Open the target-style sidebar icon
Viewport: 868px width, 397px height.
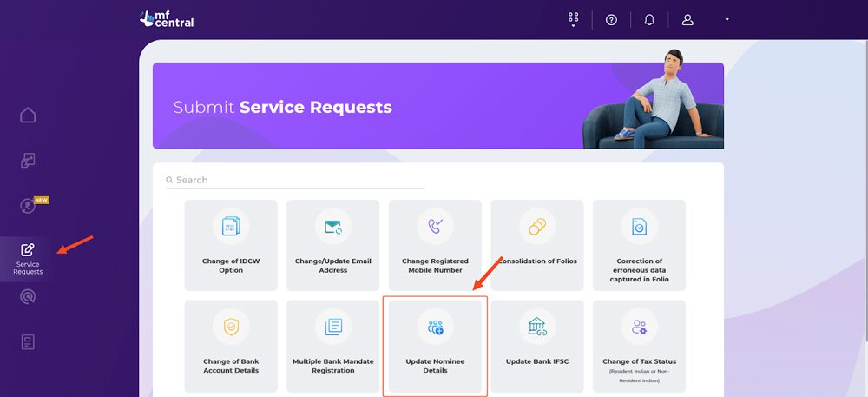pyautogui.click(x=28, y=297)
